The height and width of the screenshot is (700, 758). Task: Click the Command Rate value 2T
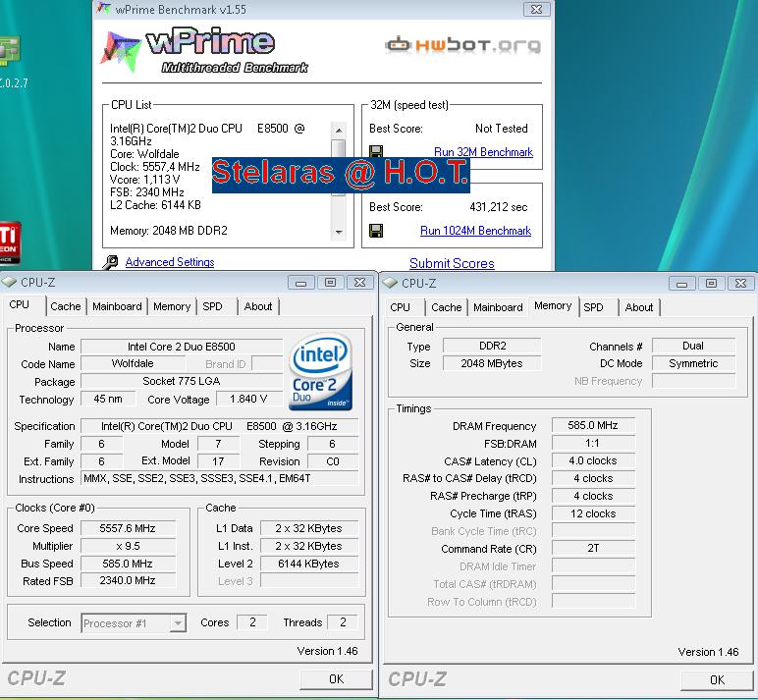point(593,548)
